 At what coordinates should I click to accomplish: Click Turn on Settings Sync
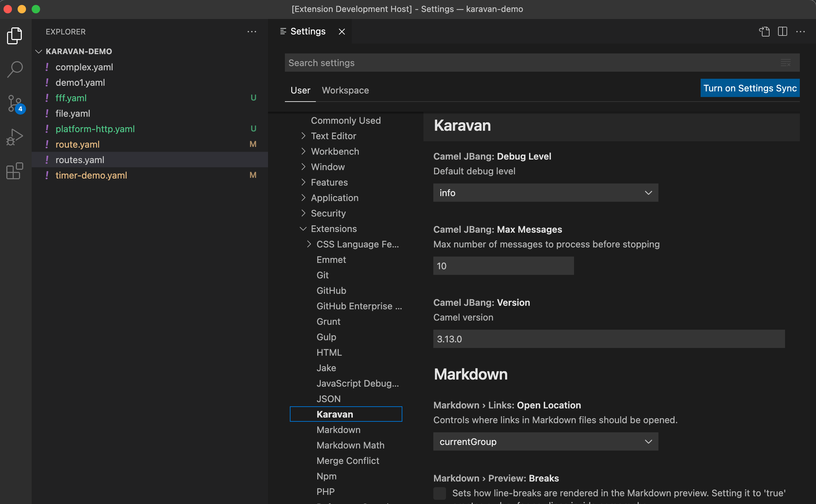click(x=750, y=88)
